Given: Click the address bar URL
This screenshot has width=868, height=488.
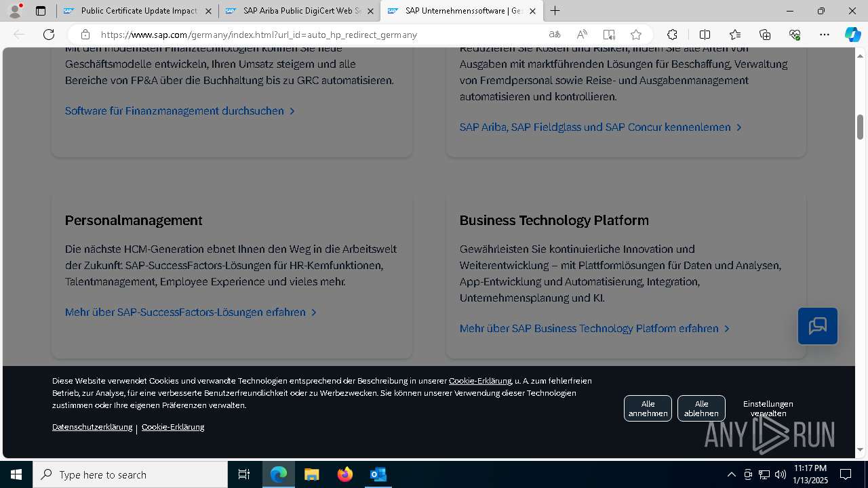Looking at the screenshot, I should pyautogui.click(x=258, y=35).
